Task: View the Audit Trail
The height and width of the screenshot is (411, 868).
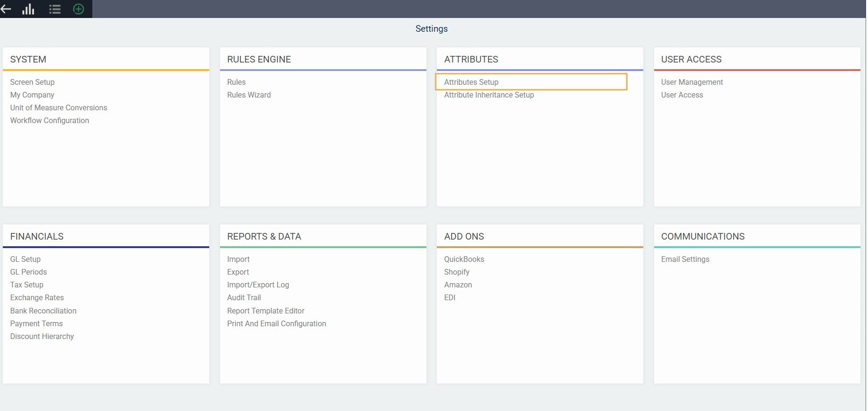Action: (244, 297)
